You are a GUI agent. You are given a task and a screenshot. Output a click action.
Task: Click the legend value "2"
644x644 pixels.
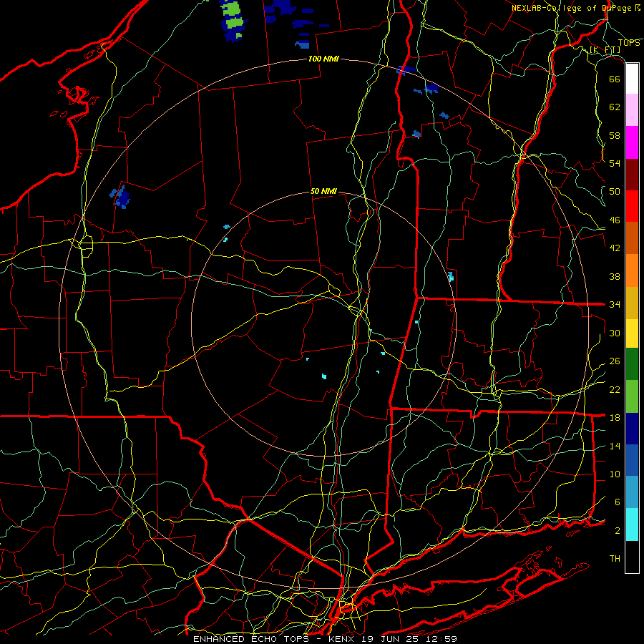coord(617,530)
